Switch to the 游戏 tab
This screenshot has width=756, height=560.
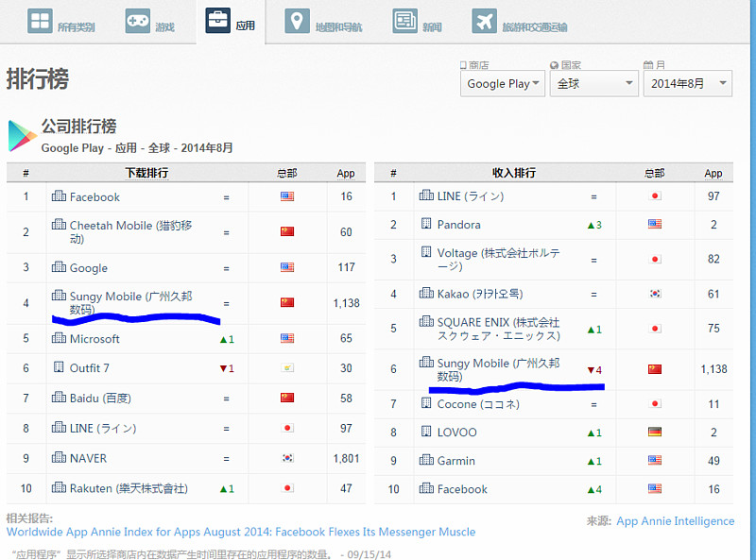[150, 22]
